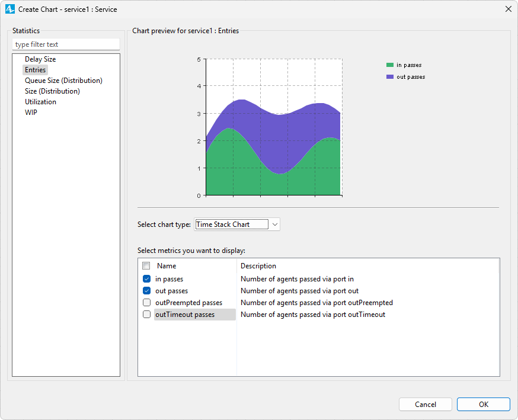Select Queue Size (Distribution) statistic
Viewport: 518px width, 420px height.
tap(63, 81)
